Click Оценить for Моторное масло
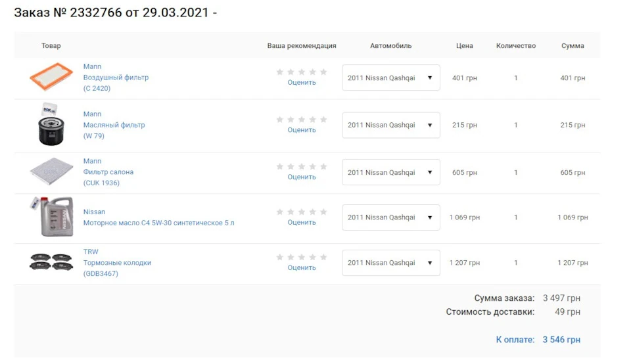This screenshot has height=364, width=631. pyautogui.click(x=302, y=223)
